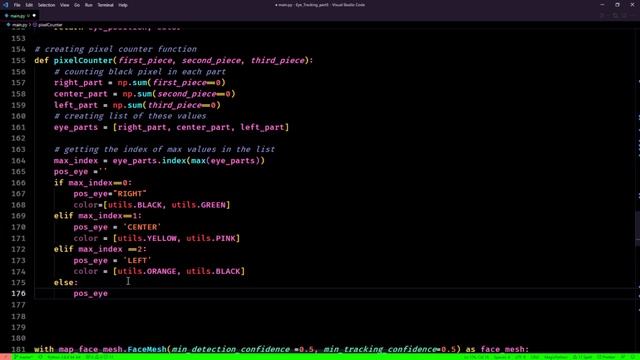The width and height of the screenshot is (640, 360).
Task: Open the Terminal menu
Action: (x=105, y=5)
